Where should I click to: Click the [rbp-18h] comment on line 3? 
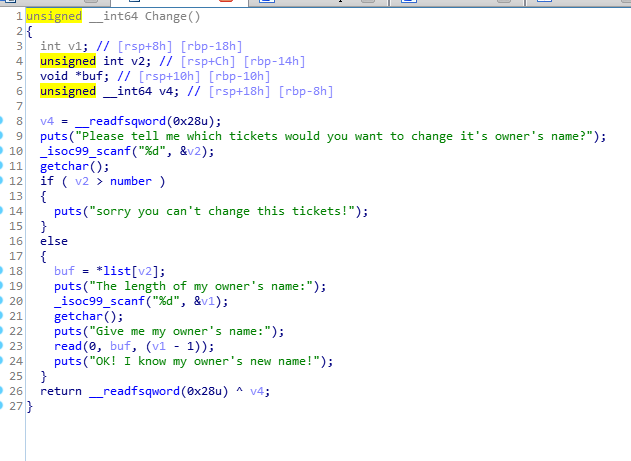click(x=211, y=46)
